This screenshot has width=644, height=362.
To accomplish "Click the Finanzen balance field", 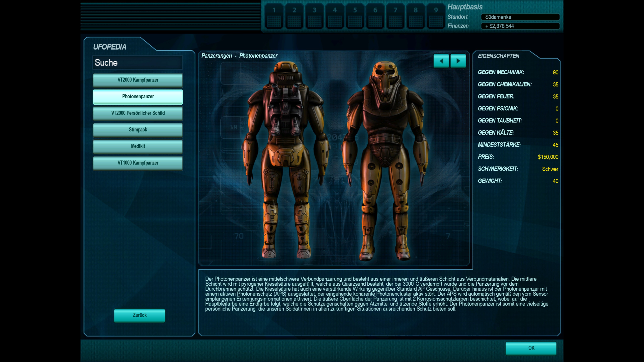I will pyautogui.click(x=520, y=26).
